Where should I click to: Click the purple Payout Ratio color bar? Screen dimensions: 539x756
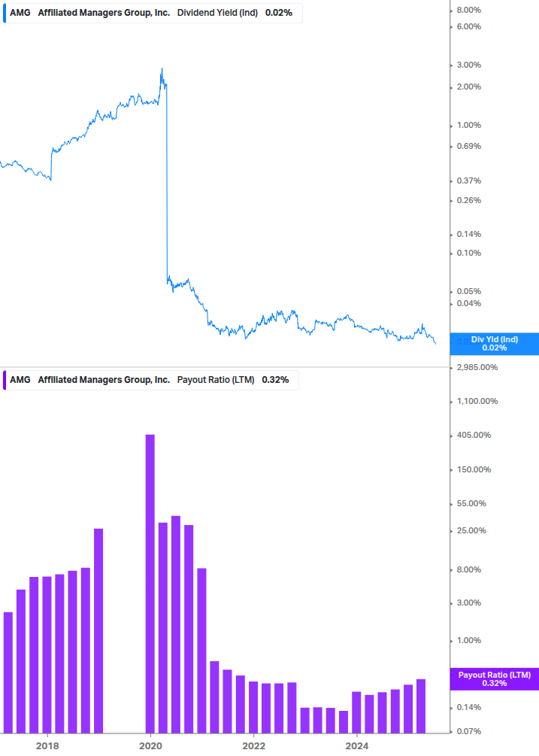5,380
